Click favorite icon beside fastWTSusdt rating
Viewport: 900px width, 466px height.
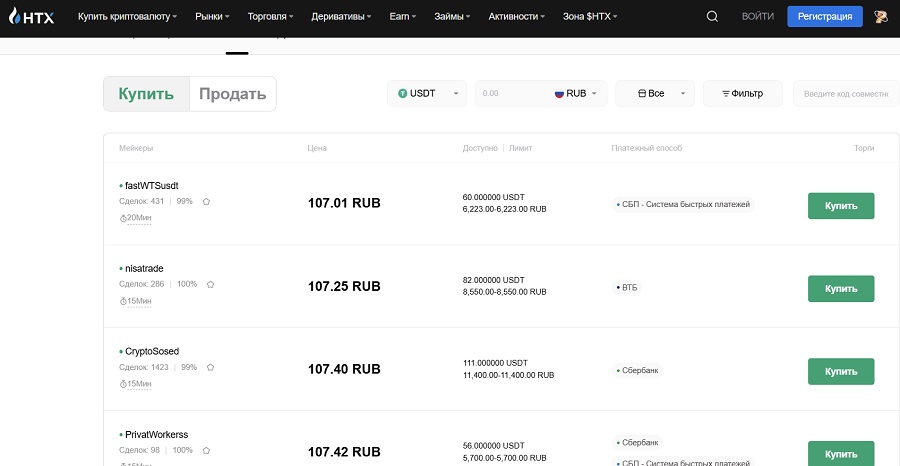[207, 201]
